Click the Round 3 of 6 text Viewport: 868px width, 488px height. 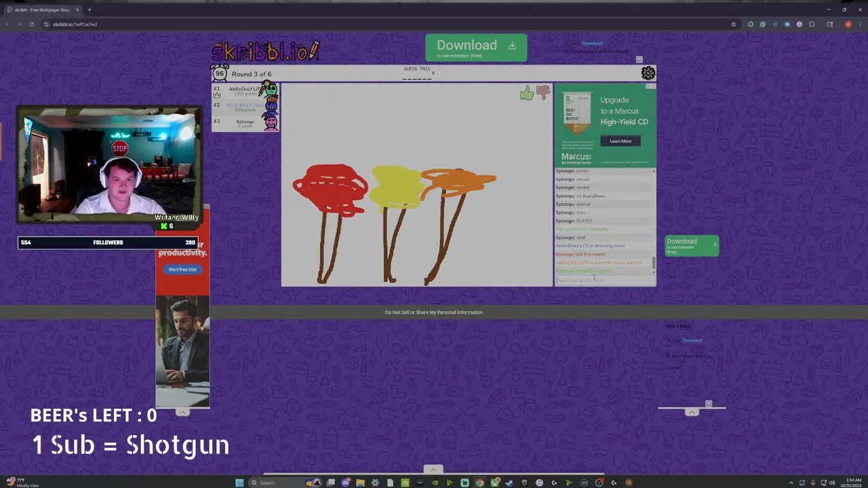tap(252, 74)
